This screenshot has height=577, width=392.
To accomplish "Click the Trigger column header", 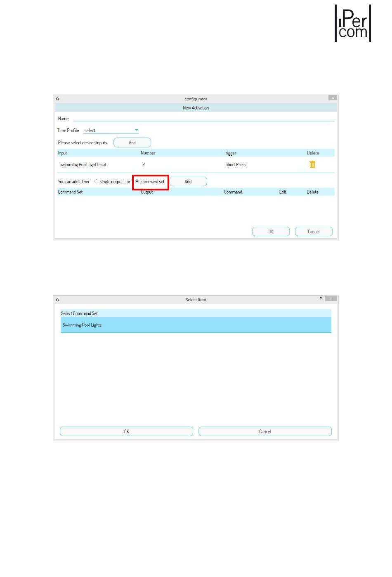I will click(x=230, y=153).
